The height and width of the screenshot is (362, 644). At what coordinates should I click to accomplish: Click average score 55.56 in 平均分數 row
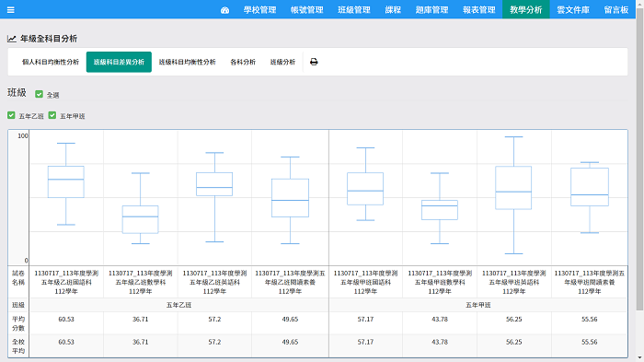point(590,320)
